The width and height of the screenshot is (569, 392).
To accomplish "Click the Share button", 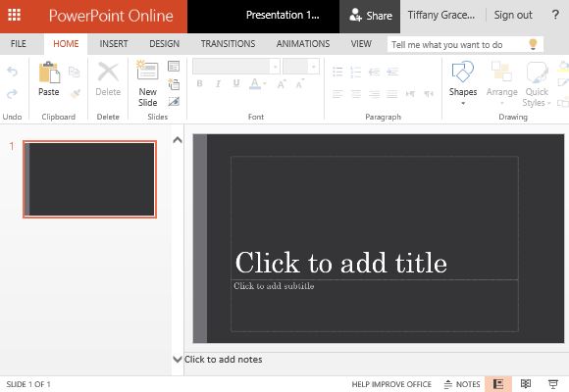I will [x=370, y=16].
